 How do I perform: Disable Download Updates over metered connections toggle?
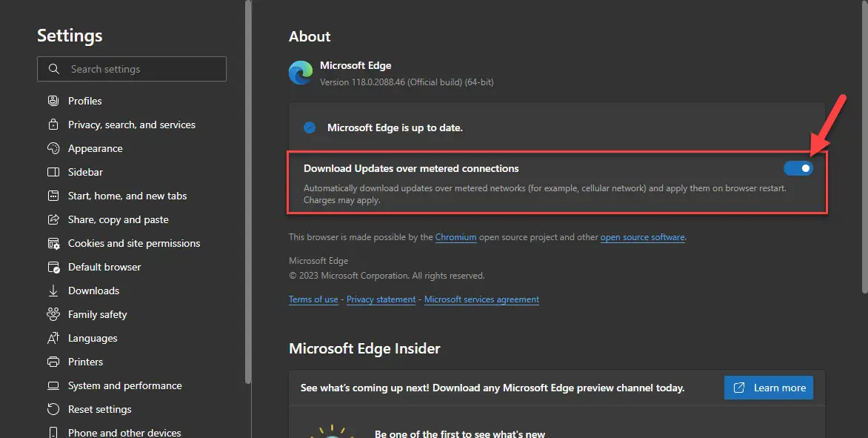coord(798,168)
